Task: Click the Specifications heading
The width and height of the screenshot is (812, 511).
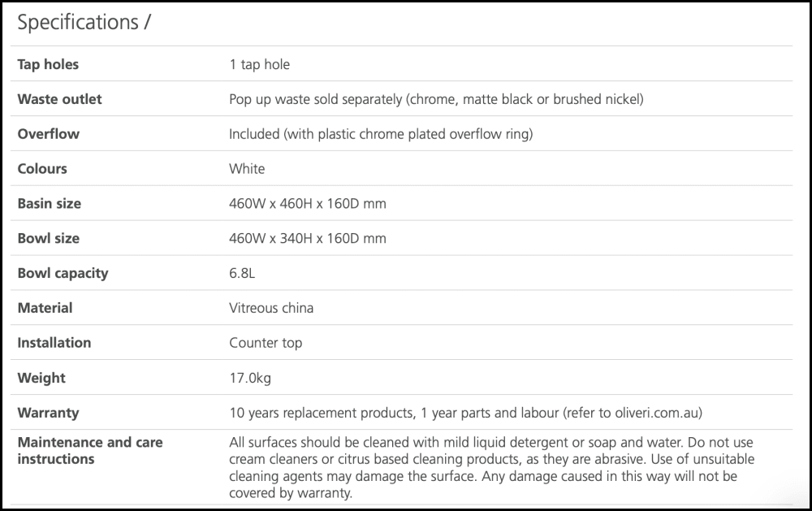Action: (84, 23)
